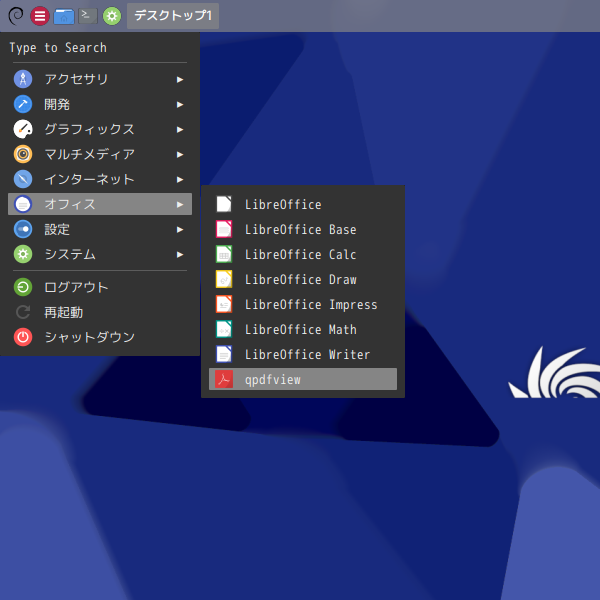Expand the アクセサリ submenu arrow
The width and height of the screenshot is (600, 600).
(180, 79)
